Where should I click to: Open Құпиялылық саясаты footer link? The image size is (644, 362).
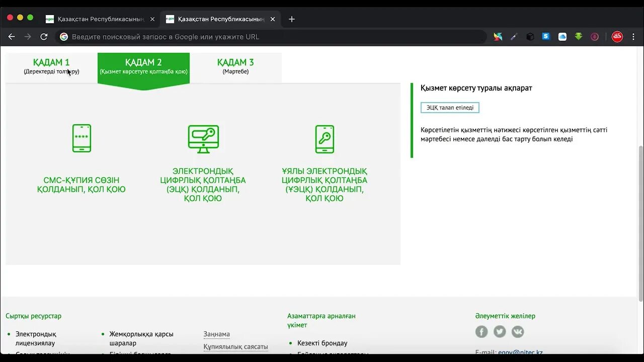click(236, 346)
